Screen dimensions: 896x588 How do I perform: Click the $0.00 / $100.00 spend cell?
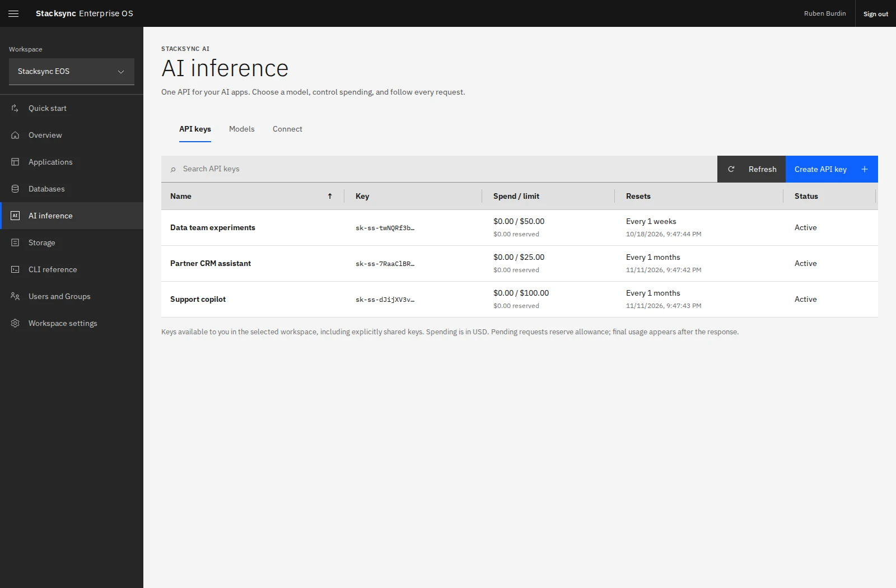coord(521,293)
